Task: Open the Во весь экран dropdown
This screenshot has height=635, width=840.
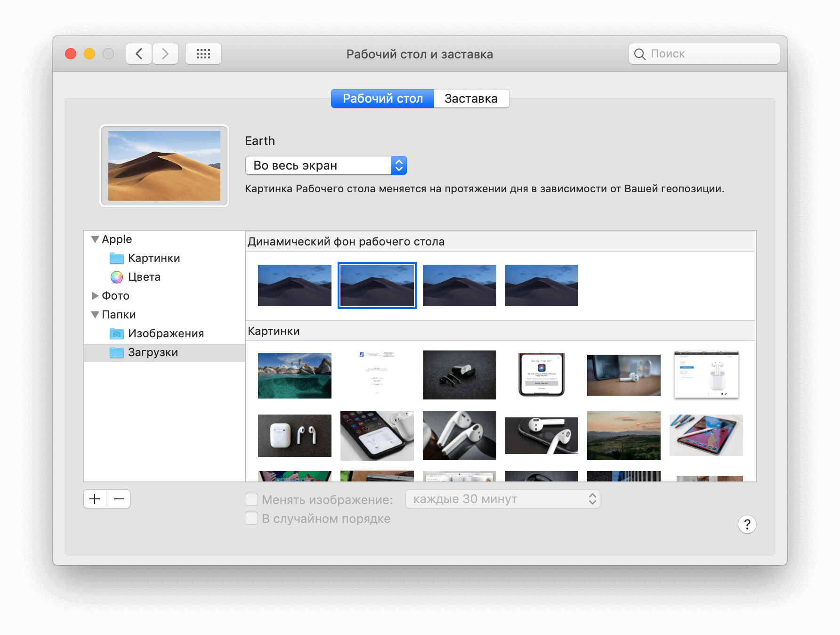Action: (x=325, y=165)
